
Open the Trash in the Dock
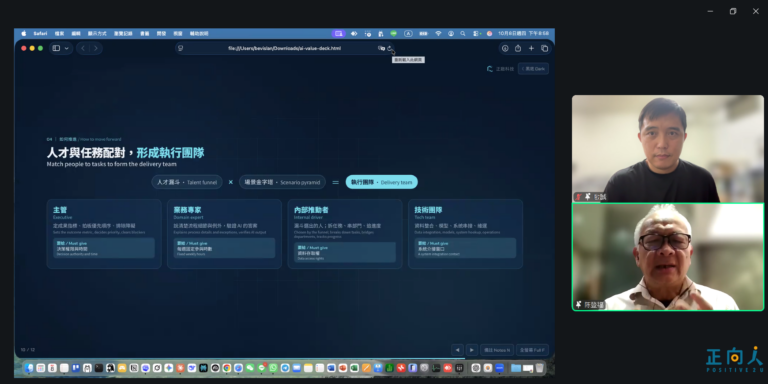click(539, 368)
